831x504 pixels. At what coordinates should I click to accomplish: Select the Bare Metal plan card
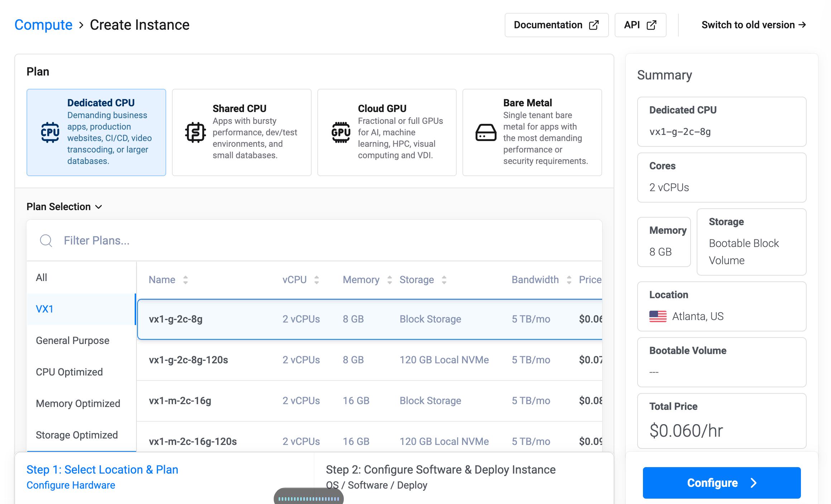(532, 132)
